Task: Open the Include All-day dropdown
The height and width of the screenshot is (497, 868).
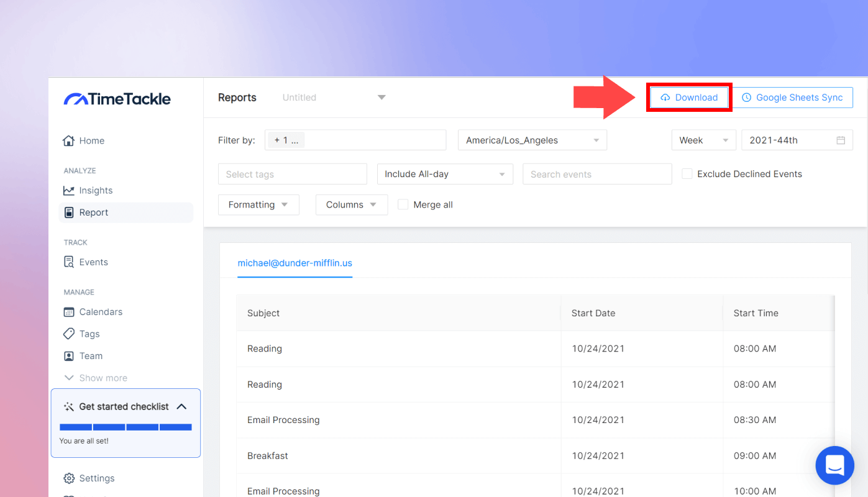Action: (445, 174)
